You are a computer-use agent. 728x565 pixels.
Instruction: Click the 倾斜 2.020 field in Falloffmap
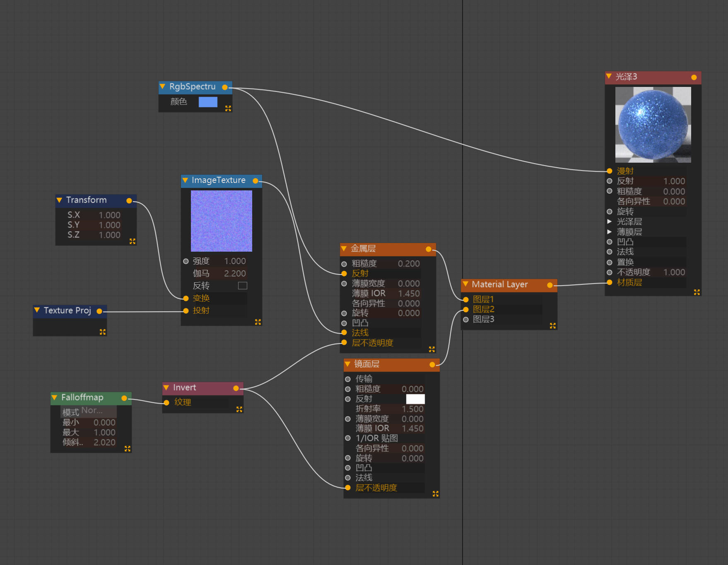pyautogui.click(x=89, y=442)
